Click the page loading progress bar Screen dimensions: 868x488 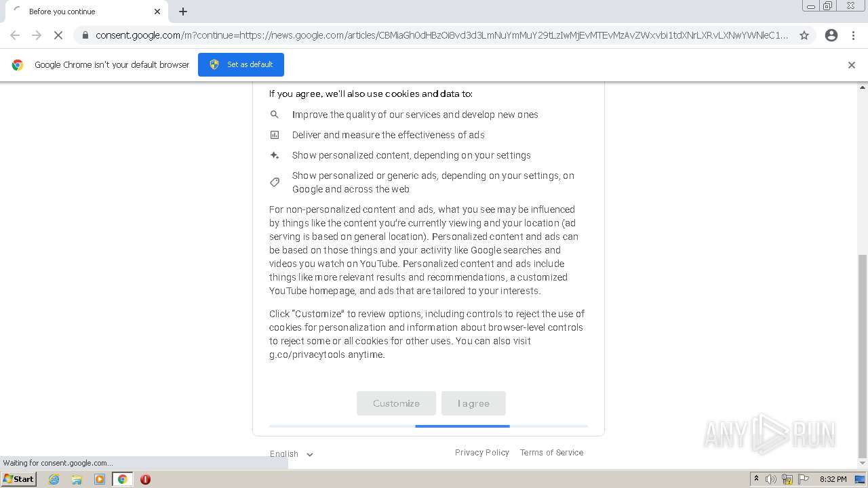[x=428, y=426]
